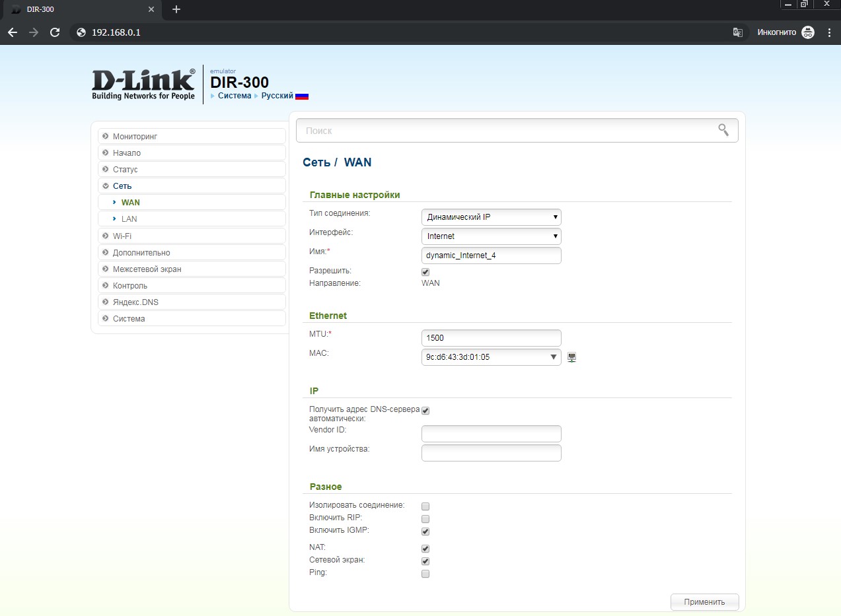Screen dimensions: 841x616
Task: Expand the Wi-Fi menu section
Action: 192,236
